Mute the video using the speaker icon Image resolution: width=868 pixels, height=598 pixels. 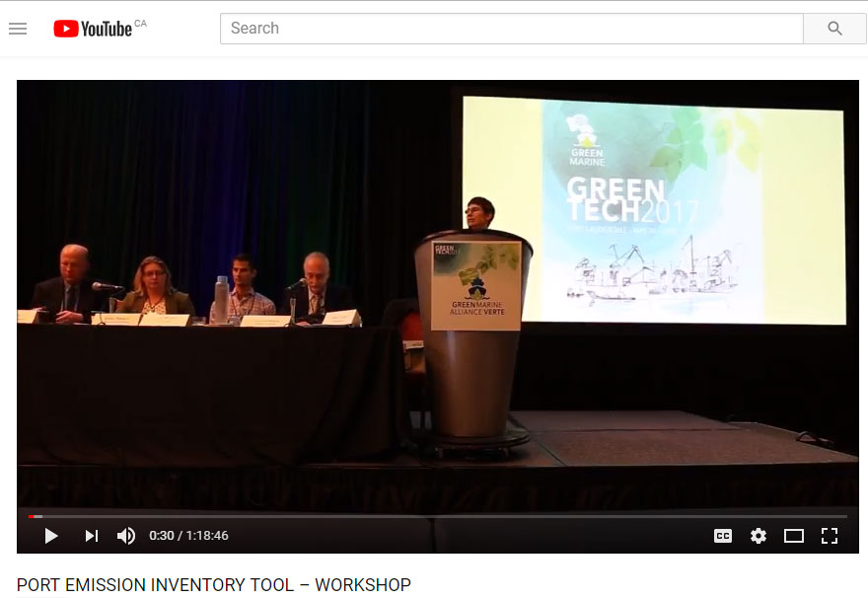(x=126, y=536)
